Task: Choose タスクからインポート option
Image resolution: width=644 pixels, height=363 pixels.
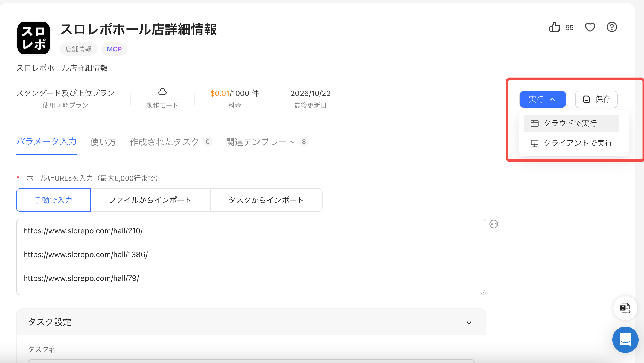Action: point(266,200)
